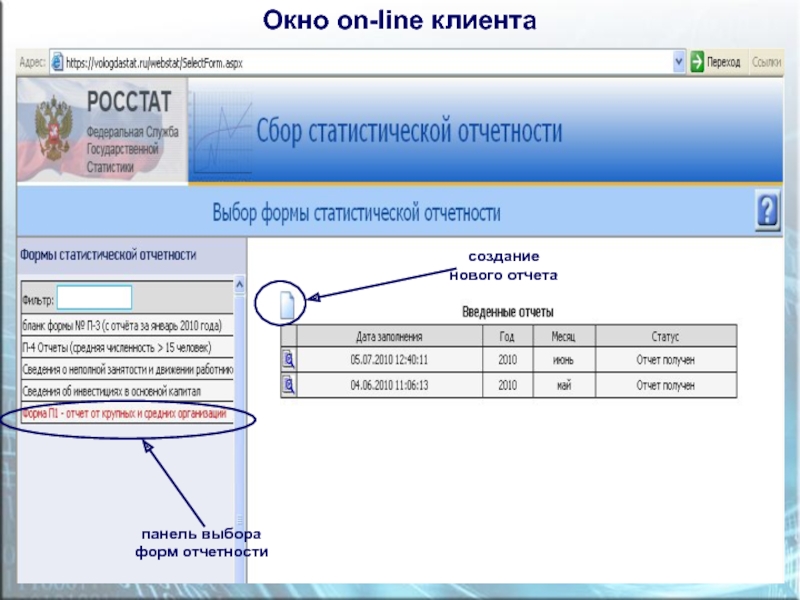This screenshot has width=800, height=600.
Task: Expand the address bar dropdown arrow
Action: [x=678, y=62]
